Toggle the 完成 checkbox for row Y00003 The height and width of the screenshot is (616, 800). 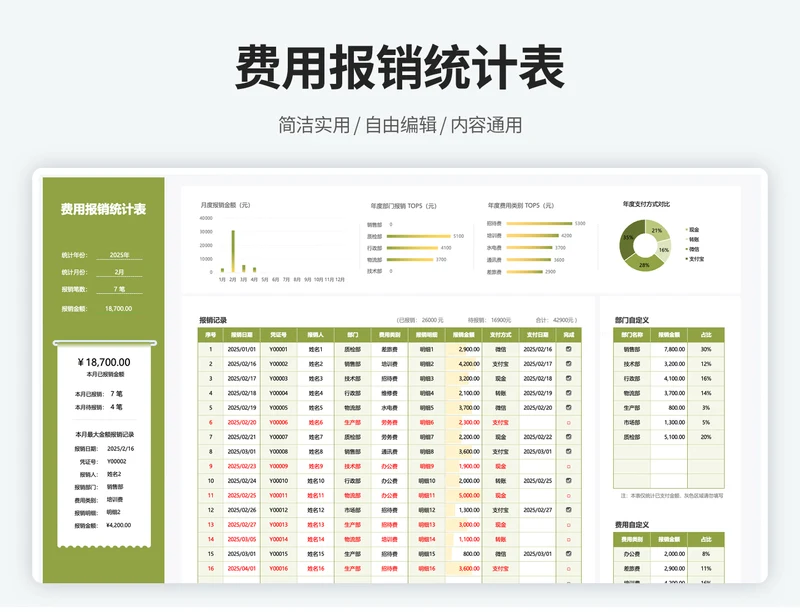[x=568, y=378]
